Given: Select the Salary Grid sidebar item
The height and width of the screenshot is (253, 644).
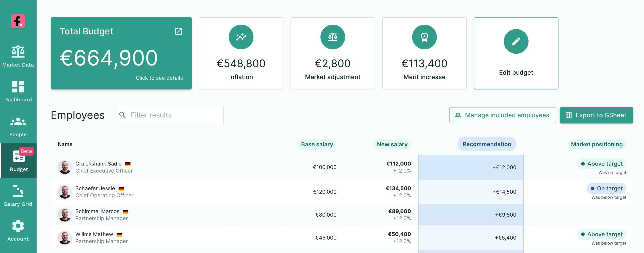Looking at the screenshot, I should 18,196.
